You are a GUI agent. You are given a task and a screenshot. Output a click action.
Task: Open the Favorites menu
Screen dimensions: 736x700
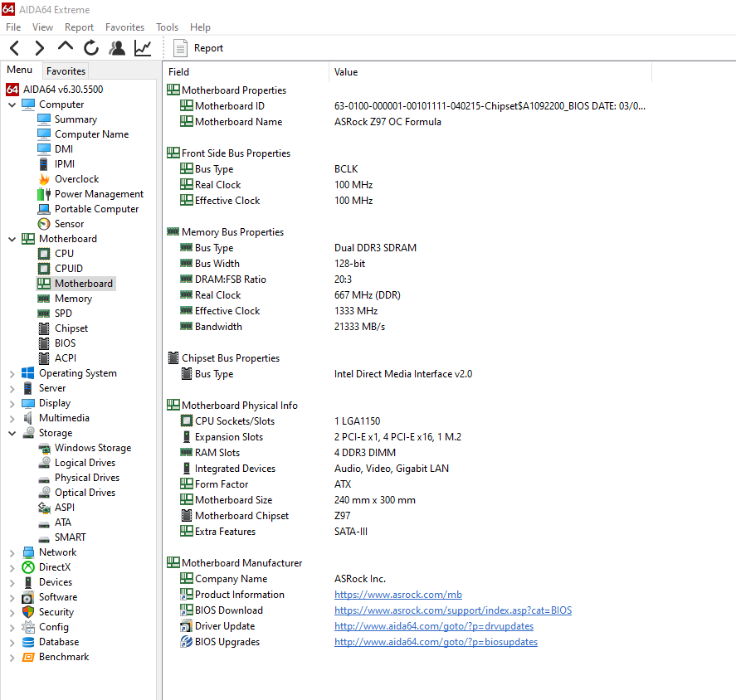[x=124, y=27]
